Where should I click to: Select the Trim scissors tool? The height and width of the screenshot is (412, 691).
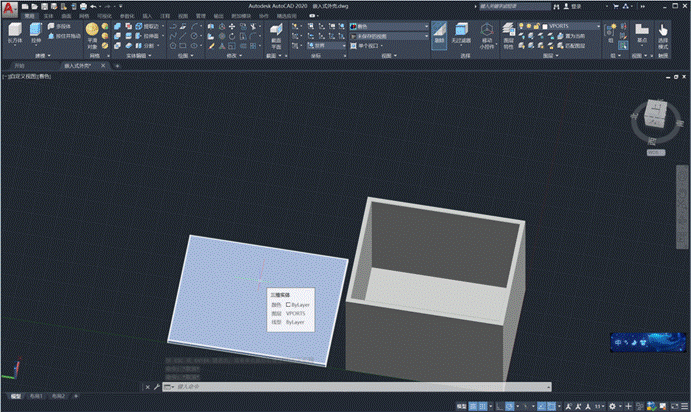pyautogui.click(x=253, y=26)
